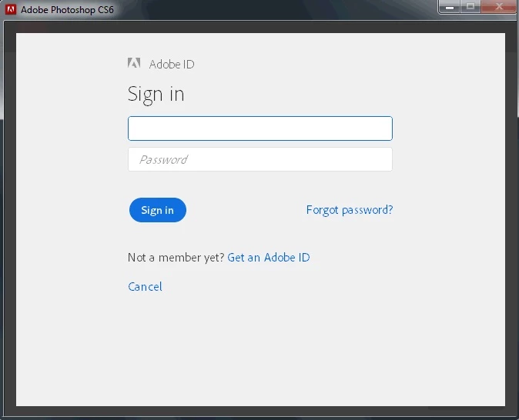
Task: Open the Forgot password? link
Action: (x=350, y=210)
